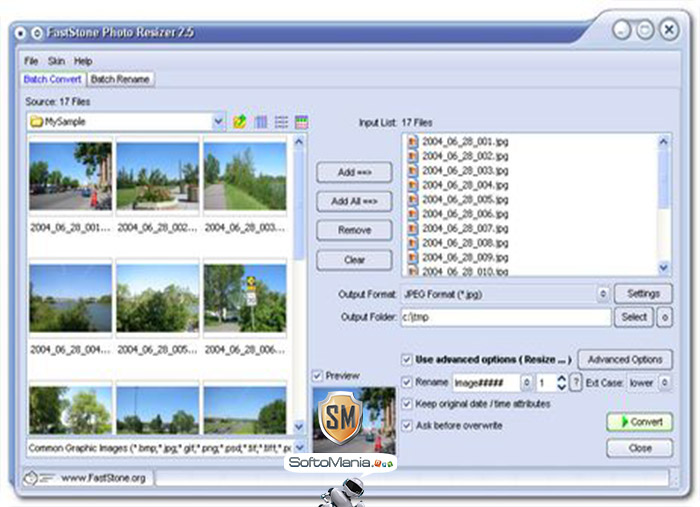This screenshot has height=507, width=700.
Task: Click the go-up-folder icon next to MySample
Action: [240, 121]
